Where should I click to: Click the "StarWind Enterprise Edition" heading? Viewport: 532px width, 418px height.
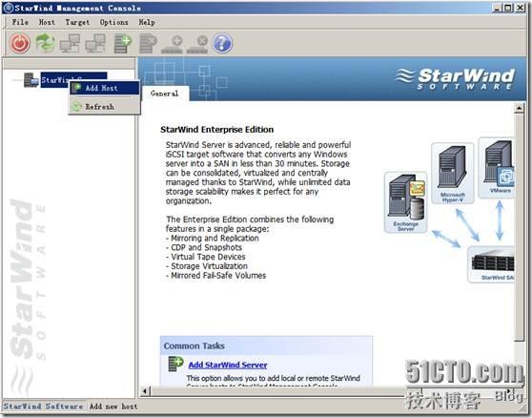216,130
